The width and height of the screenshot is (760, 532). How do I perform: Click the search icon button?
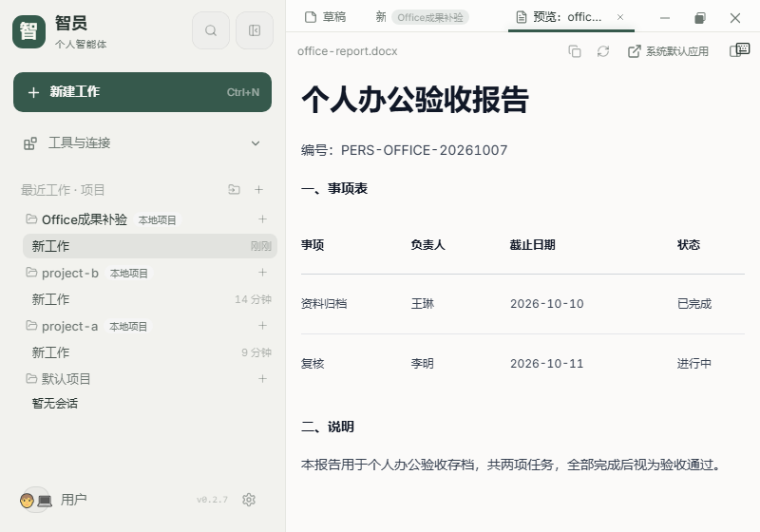210,30
